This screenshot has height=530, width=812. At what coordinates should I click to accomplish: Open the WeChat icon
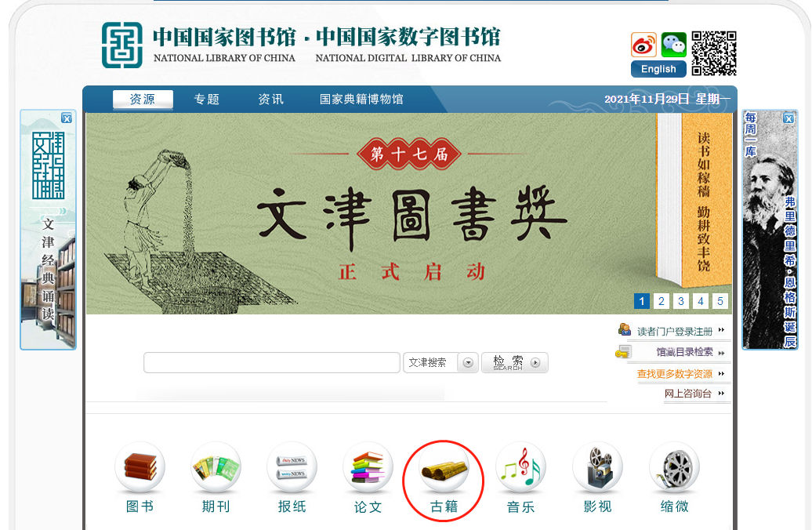coord(674,45)
